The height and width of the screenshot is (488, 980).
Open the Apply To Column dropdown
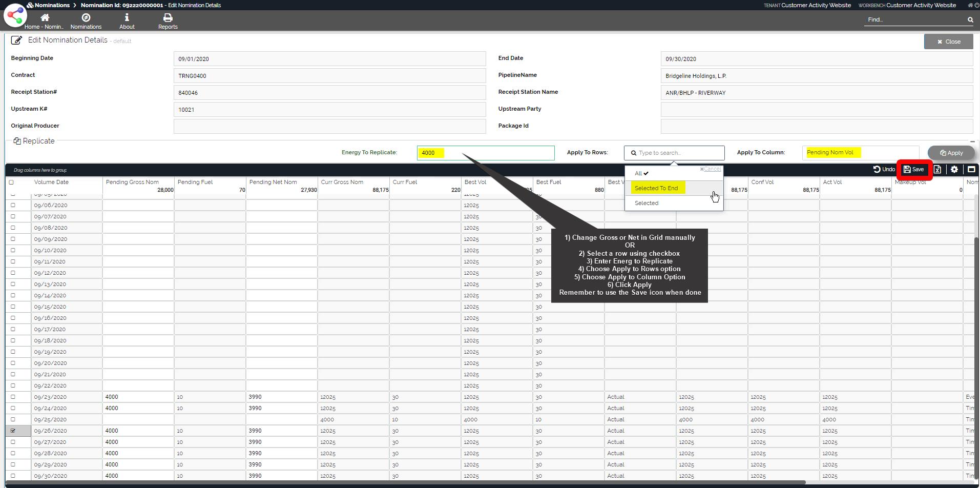pos(860,153)
